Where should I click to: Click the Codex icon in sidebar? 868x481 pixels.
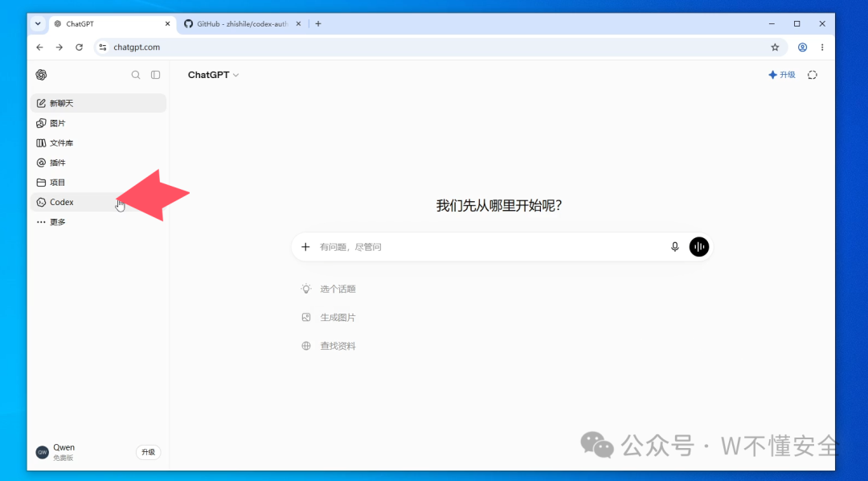coord(41,202)
